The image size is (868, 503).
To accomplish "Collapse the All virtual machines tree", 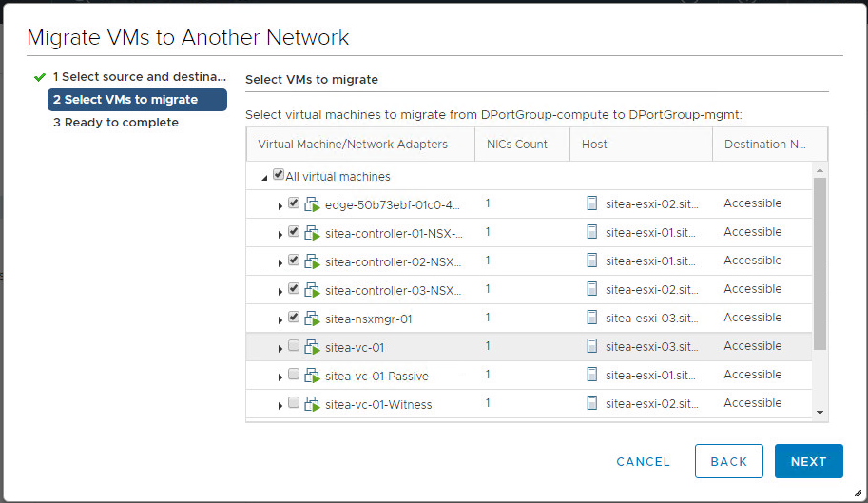I will pyautogui.click(x=264, y=177).
